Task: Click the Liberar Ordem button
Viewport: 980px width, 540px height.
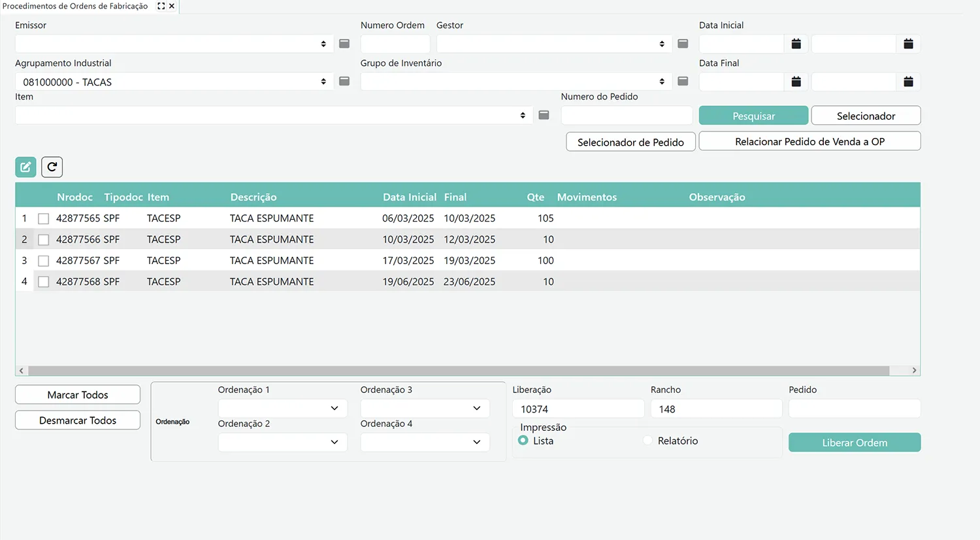Action: tap(855, 443)
